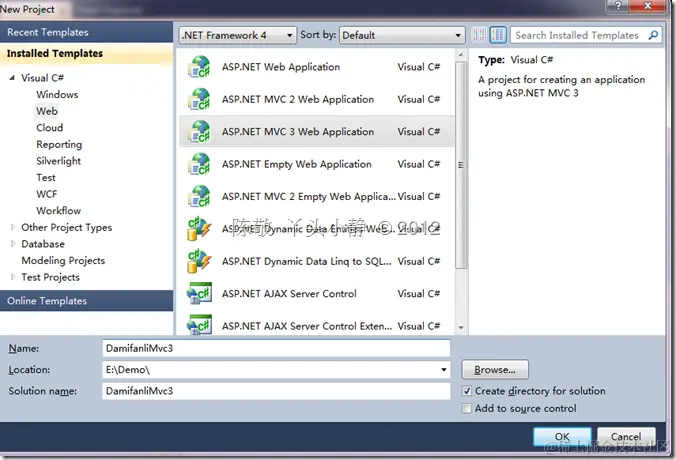Select ASP.NET Web Application label
The width and height of the screenshot is (676, 460).
click(281, 67)
